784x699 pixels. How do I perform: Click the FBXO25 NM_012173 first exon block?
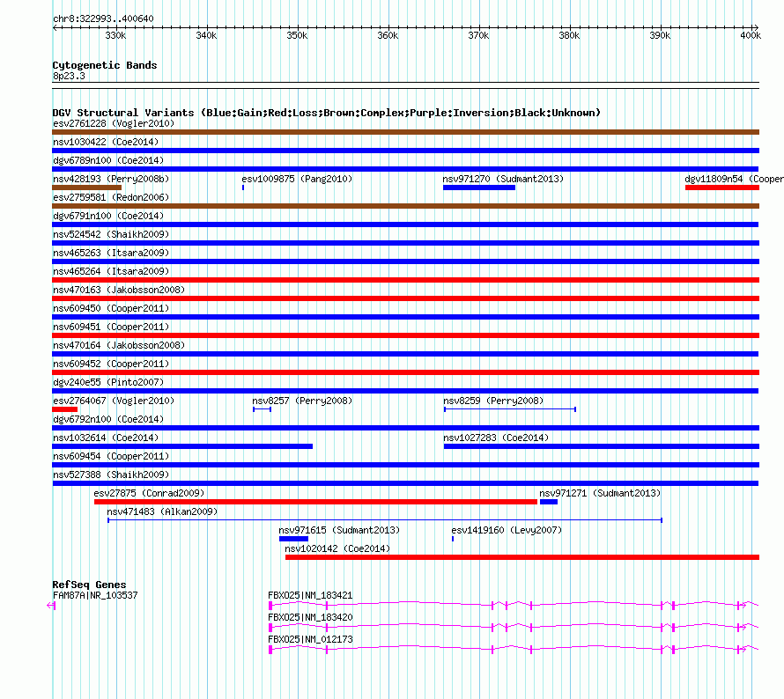pos(270,650)
